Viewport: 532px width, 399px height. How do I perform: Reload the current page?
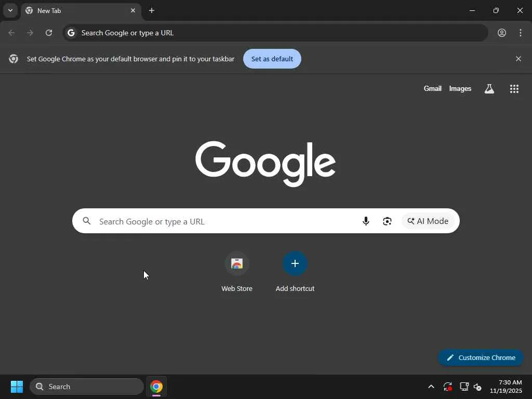(x=49, y=33)
